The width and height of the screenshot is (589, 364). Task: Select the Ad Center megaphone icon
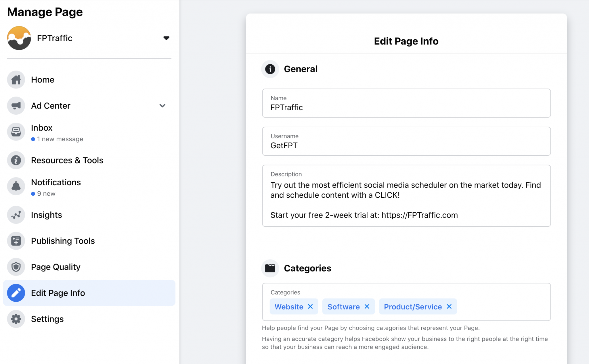(x=16, y=105)
